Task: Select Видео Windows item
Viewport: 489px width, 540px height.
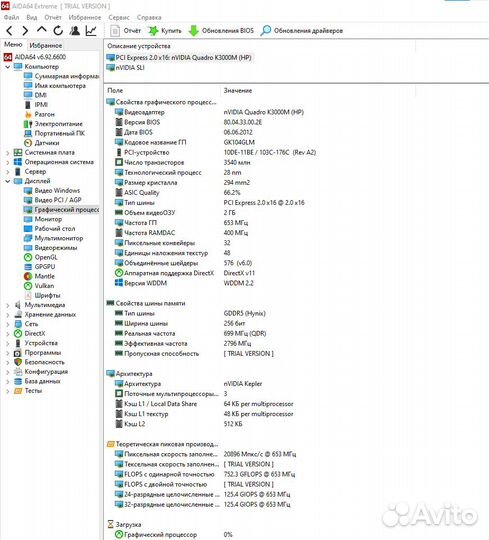Action: (52, 190)
